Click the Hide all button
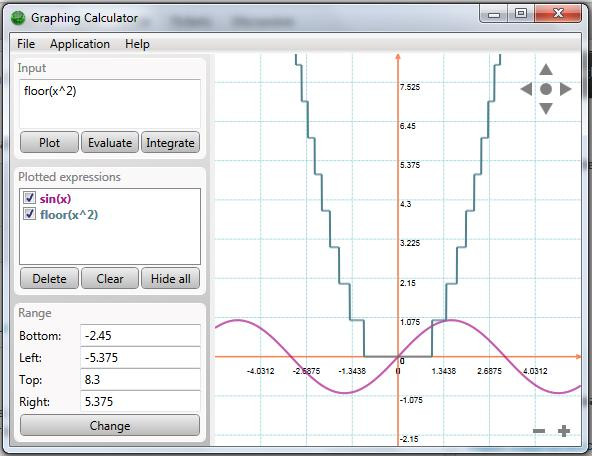 (170, 279)
